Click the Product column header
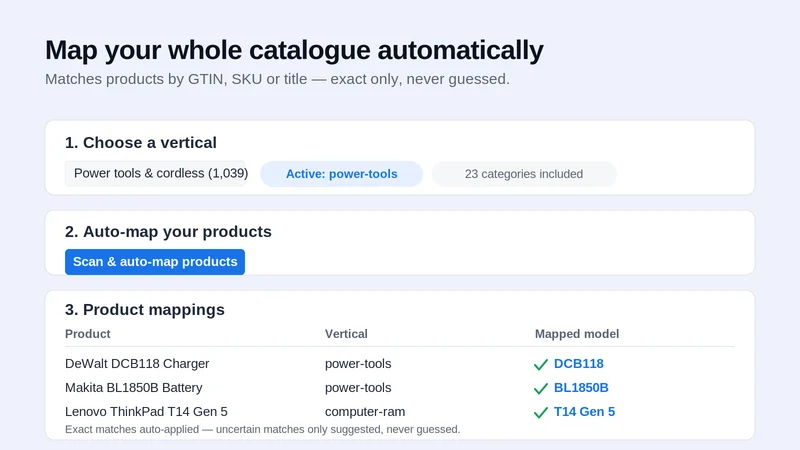800x450 pixels. tap(88, 334)
